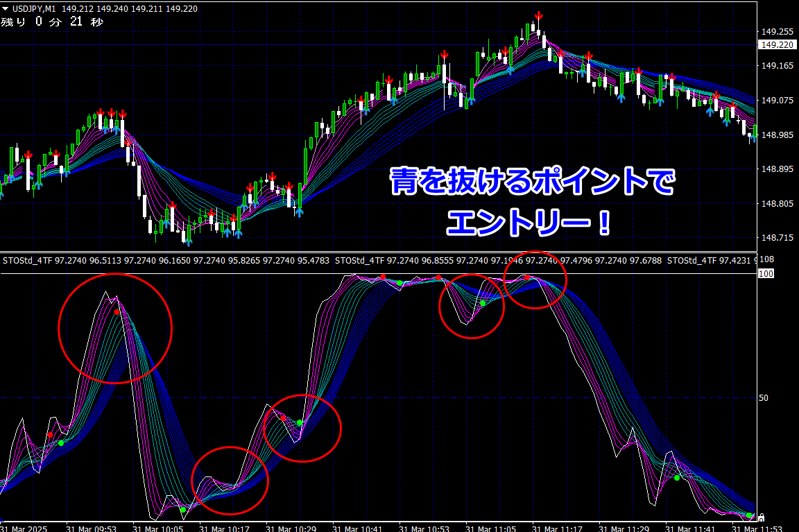Click the 31 Mar 11:53 time label

(x=757, y=529)
